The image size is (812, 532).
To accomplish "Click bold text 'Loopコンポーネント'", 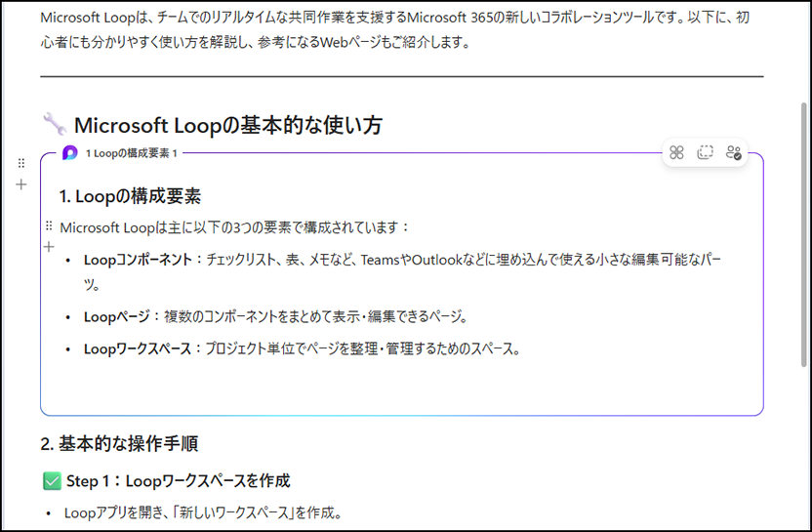I will pos(138,260).
